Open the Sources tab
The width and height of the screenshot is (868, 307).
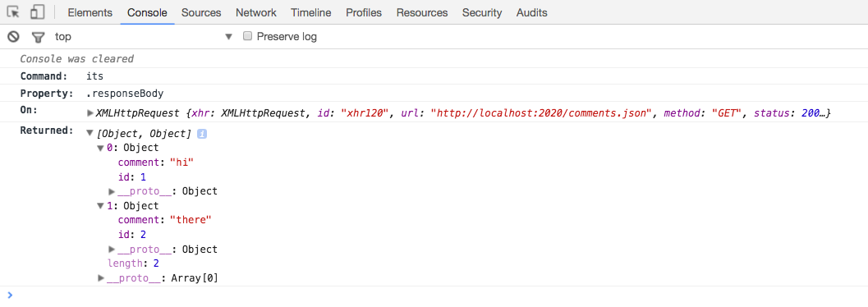pos(201,12)
